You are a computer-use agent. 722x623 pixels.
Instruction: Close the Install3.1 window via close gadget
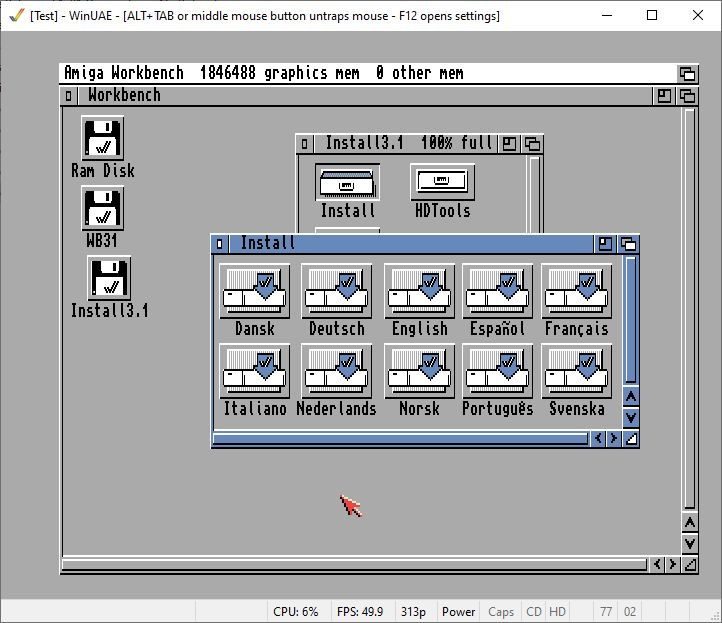click(304, 144)
